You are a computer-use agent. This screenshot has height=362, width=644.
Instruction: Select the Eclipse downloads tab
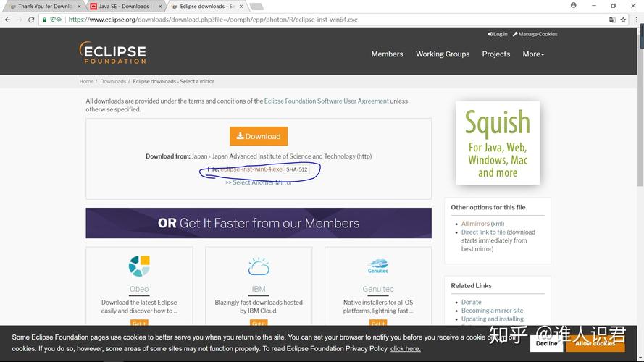pyautogui.click(x=207, y=7)
